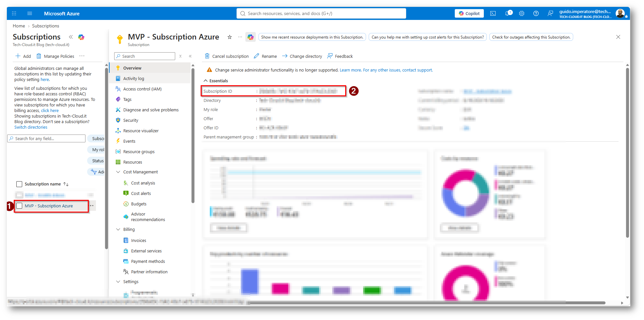Open the Cloud Shell terminal icon
The height and width of the screenshot is (320, 644).
(x=493, y=13)
